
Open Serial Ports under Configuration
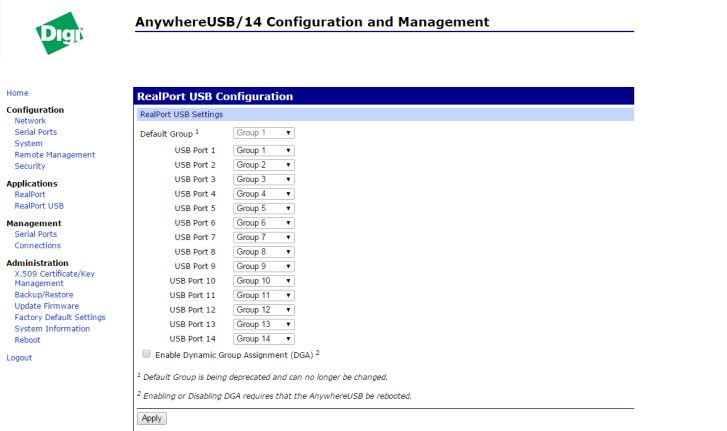pyautogui.click(x=36, y=132)
